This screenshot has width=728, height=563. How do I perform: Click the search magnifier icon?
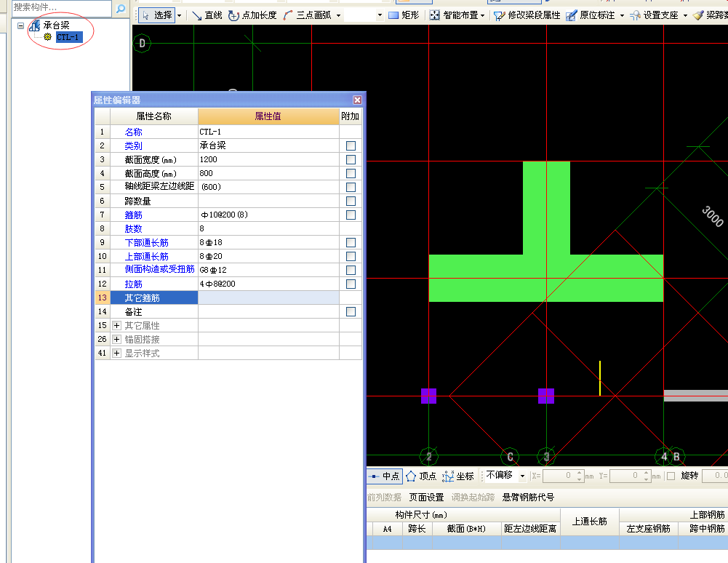[x=121, y=8]
